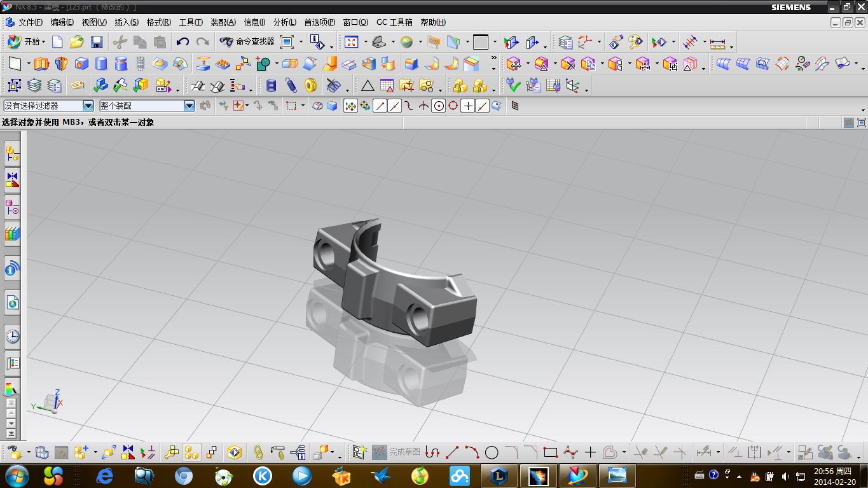This screenshot has height=488, width=868.
Task: Click the Save (floppy disk) icon
Action: (97, 43)
